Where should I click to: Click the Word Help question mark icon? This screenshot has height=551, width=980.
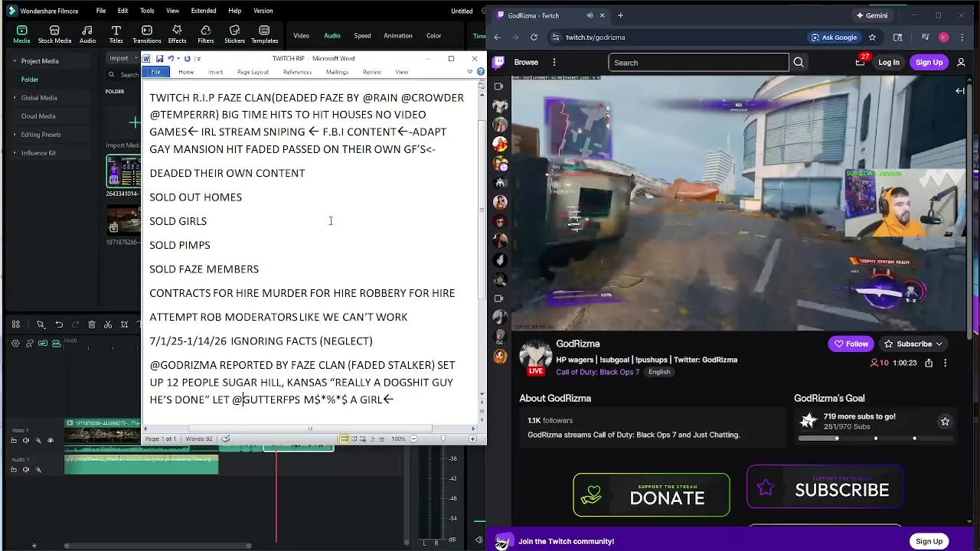[480, 72]
